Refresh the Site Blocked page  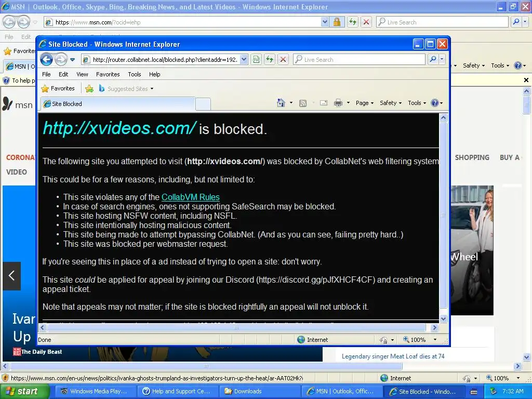(x=270, y=60)
